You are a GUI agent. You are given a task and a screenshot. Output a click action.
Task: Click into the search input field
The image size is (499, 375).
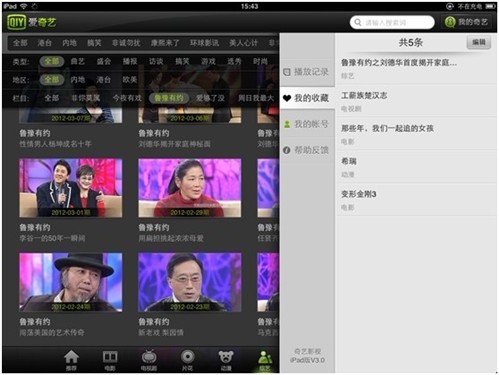[x=392, y=22]
